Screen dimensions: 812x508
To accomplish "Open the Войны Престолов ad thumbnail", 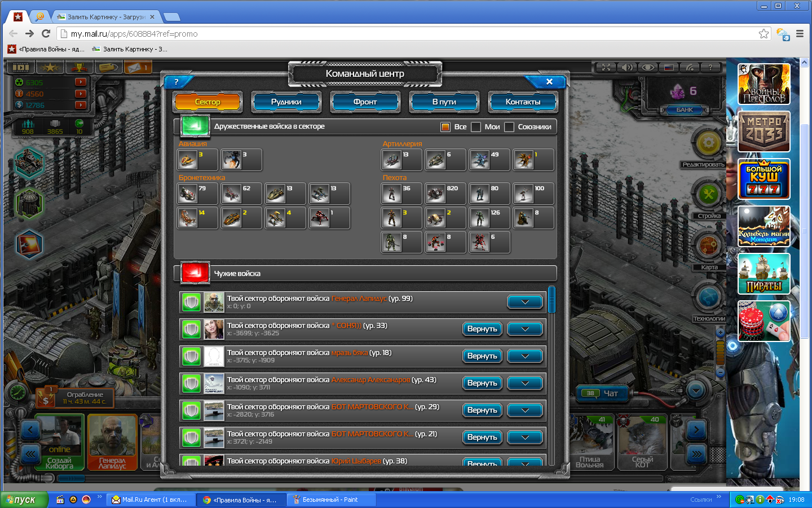I will (x=764, y=84).
